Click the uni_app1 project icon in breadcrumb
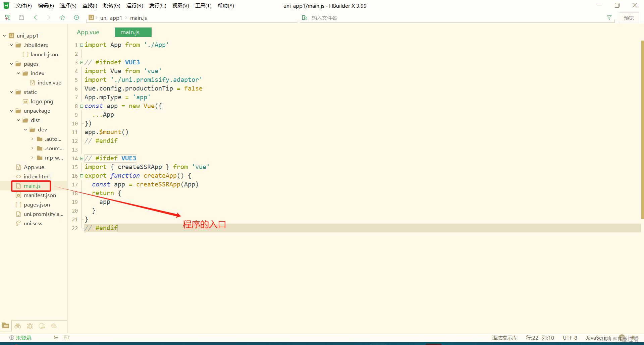The width and height of the screenshot is (644, 345). pyautogui.click(x=91, y=17)
